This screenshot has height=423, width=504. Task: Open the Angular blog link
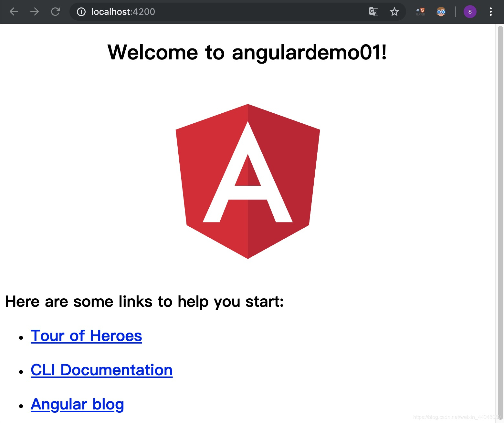pyautogui.click(x=77, y=404)
